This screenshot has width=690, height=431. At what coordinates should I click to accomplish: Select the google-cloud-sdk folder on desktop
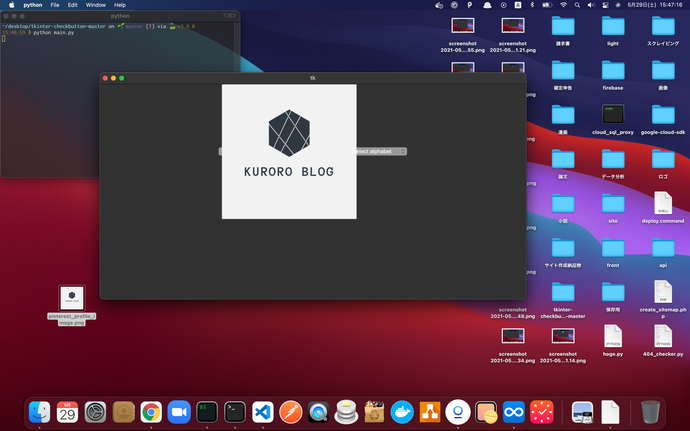tap(663, 119)
